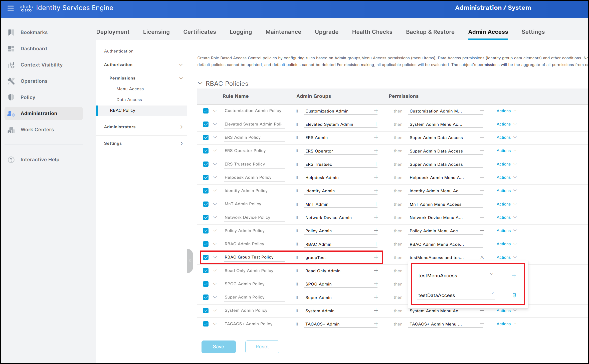589x364 pixels.
Task: Open the hamburger navigation menu
Action: click(x=11, y=8)
